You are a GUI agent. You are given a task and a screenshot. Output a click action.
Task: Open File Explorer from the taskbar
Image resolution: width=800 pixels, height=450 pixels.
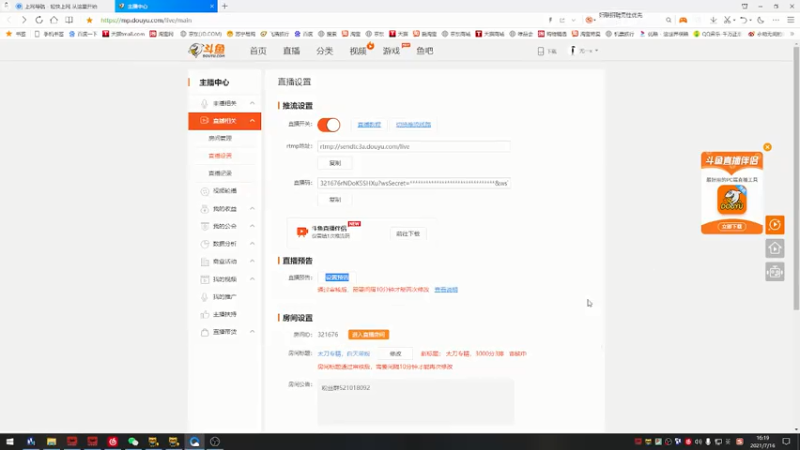[x=51, y=441]
